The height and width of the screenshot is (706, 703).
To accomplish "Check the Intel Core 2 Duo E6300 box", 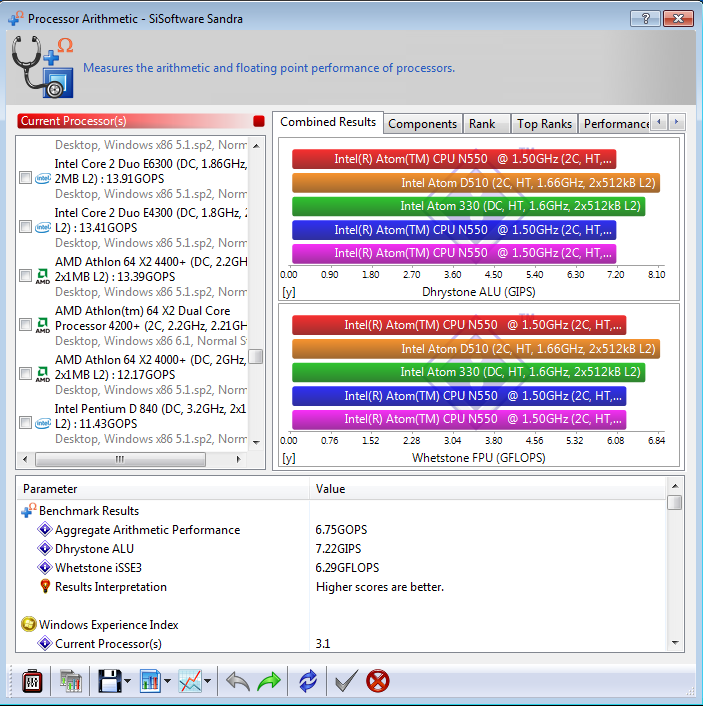I will coord(25,178).
